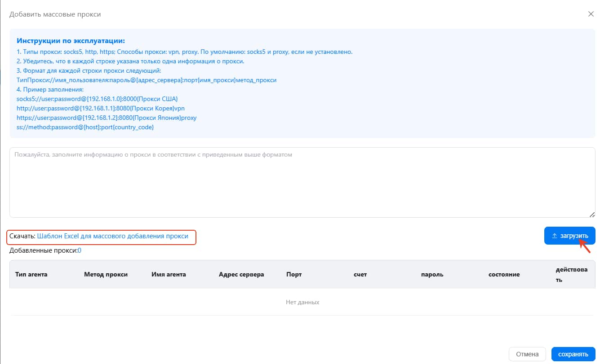Click the socks5 example line in instructions
The width and height of the screenshot is (600, 364).
(x=98, y=99)
